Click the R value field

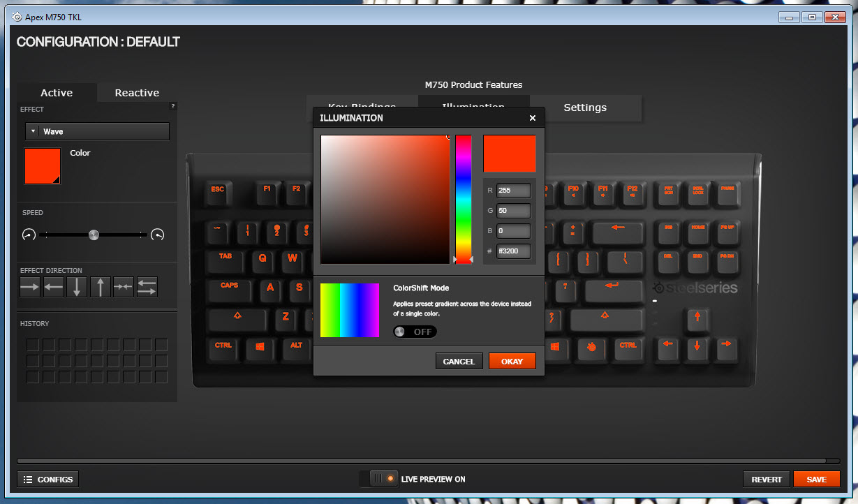point(513,191)
